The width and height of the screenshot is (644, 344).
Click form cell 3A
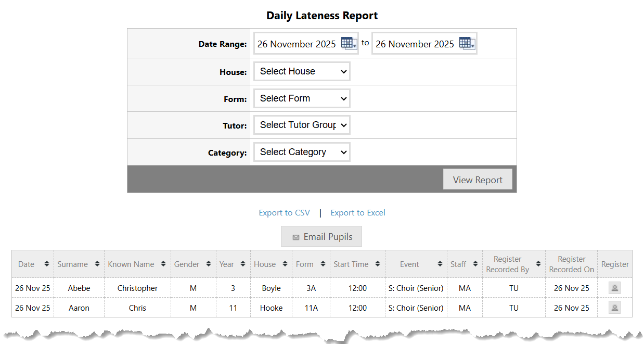point(311,288)
